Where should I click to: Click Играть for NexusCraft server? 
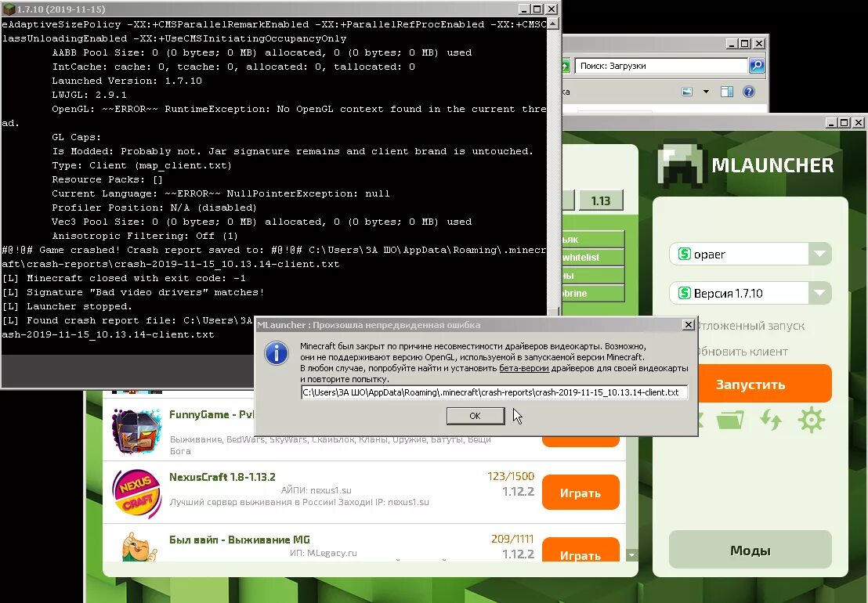point(580,493)
